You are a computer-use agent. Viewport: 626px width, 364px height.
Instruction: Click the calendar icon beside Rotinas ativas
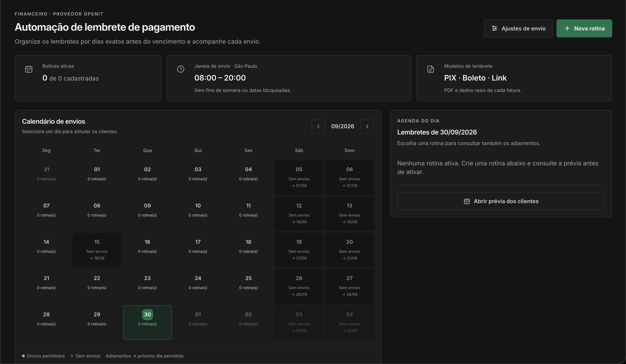[29, 69]
